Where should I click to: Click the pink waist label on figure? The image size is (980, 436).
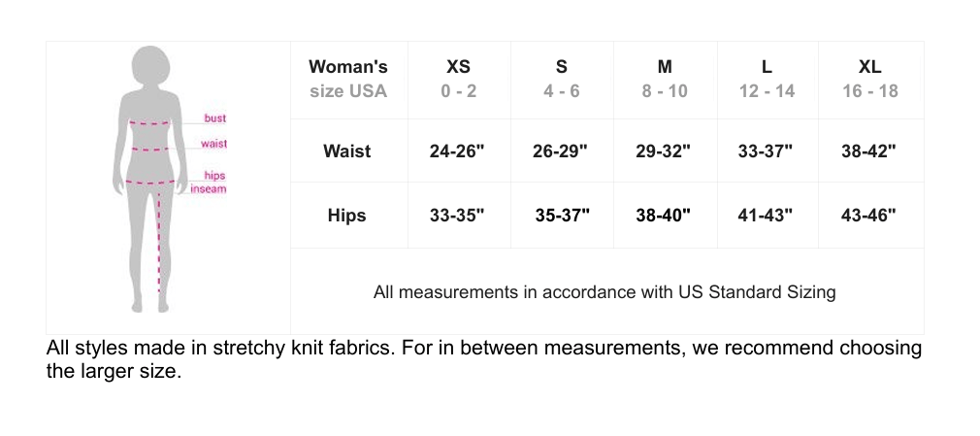tap(213, 144)
